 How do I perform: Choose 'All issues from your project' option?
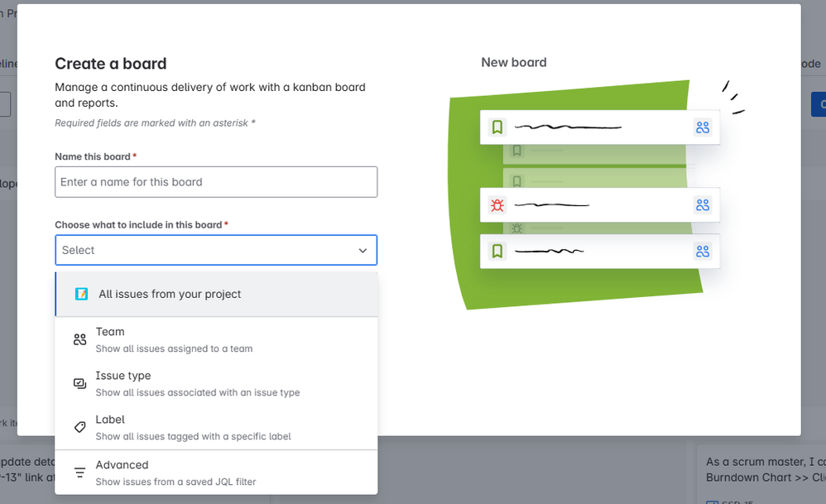217,294
